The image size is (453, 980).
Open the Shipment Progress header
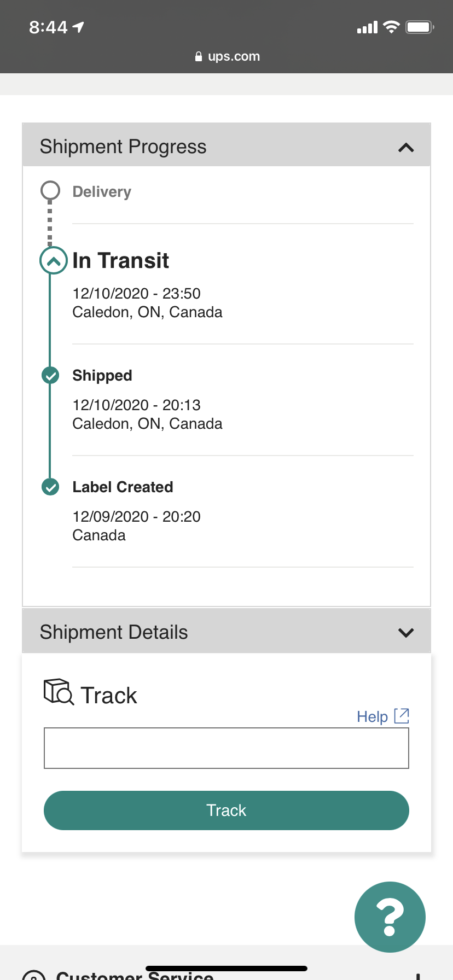(226, 145)
